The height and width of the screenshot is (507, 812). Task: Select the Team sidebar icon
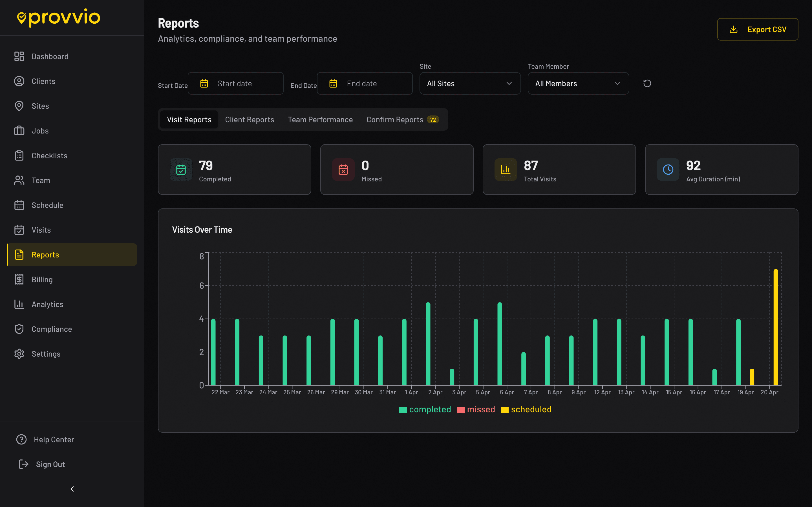19,180
